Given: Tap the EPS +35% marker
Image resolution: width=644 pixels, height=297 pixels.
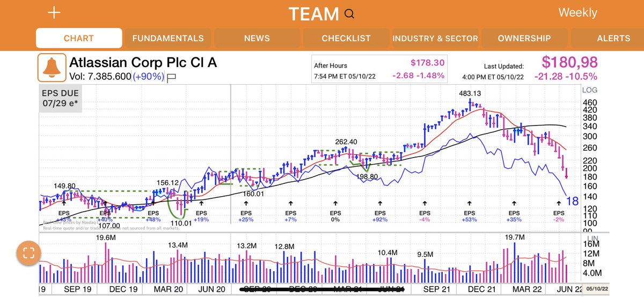Looking at the screenshot, I should coord(514,216).
